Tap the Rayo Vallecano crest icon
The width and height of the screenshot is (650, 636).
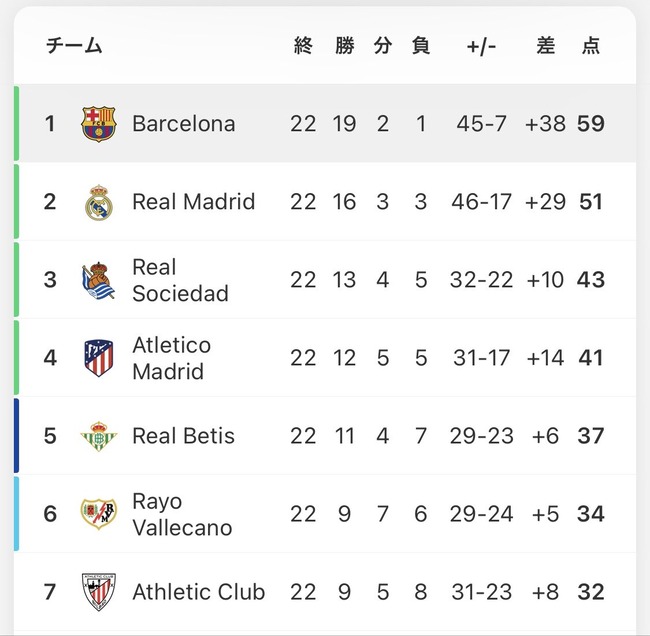click(x=99, y=514)
